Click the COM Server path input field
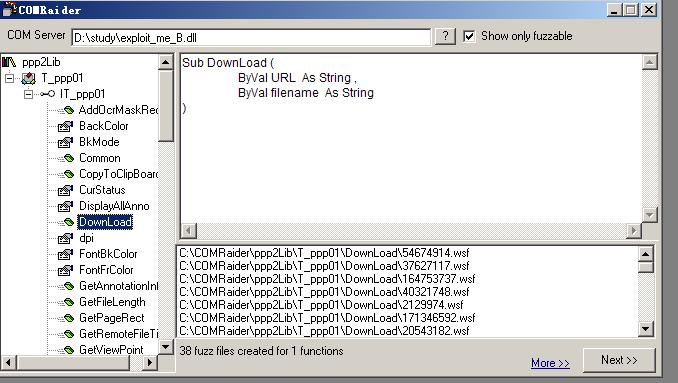Screen dimensions: 678x383 (x=251, y=38)
